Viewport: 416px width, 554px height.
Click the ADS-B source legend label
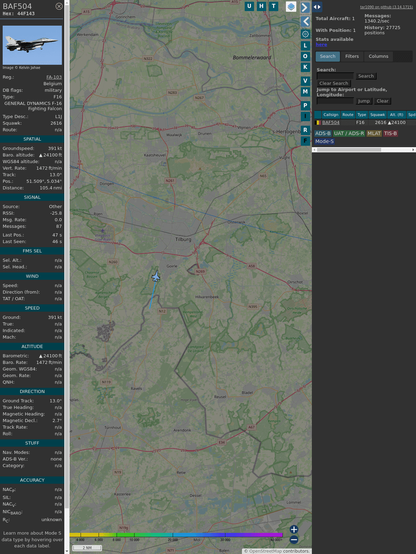(x=323, y=133)
